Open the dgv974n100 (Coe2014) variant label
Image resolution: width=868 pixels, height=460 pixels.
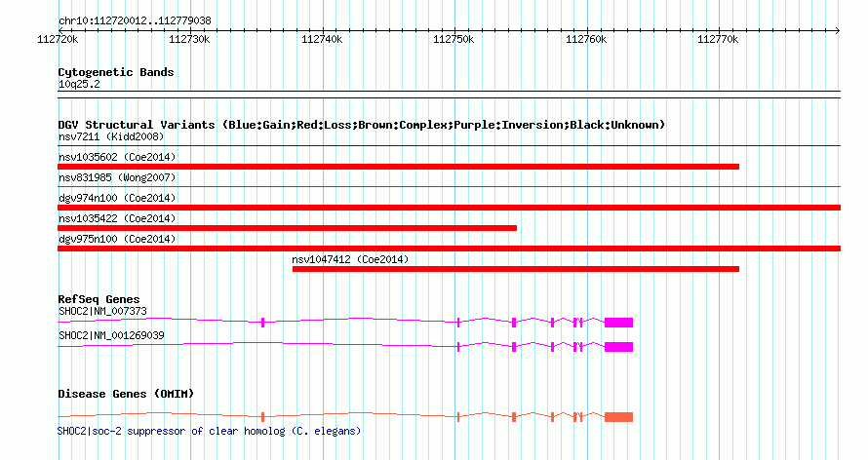[117, 198]
